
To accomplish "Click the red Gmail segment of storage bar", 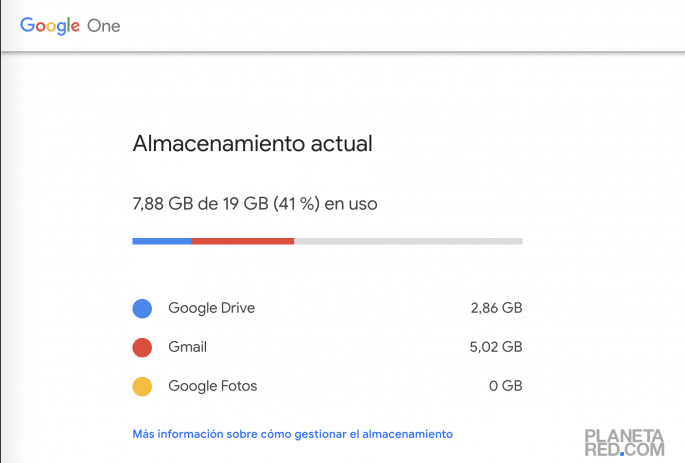I will point(242,241).
